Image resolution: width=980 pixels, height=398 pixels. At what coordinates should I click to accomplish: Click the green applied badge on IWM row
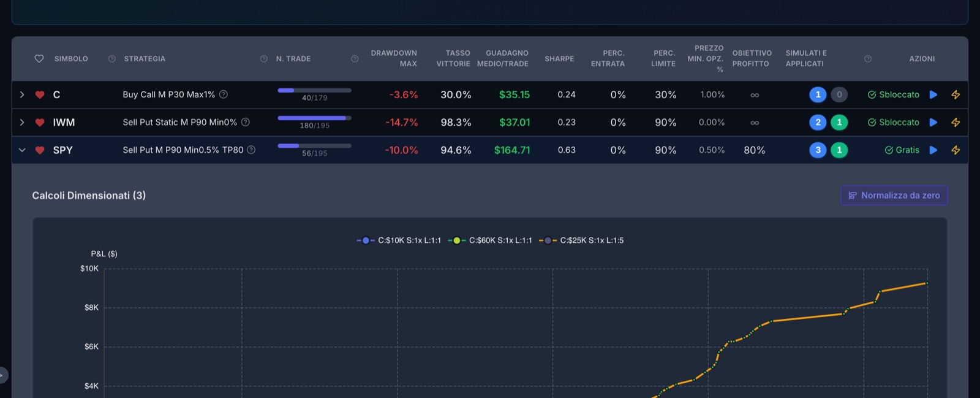(x=839, y=122)
